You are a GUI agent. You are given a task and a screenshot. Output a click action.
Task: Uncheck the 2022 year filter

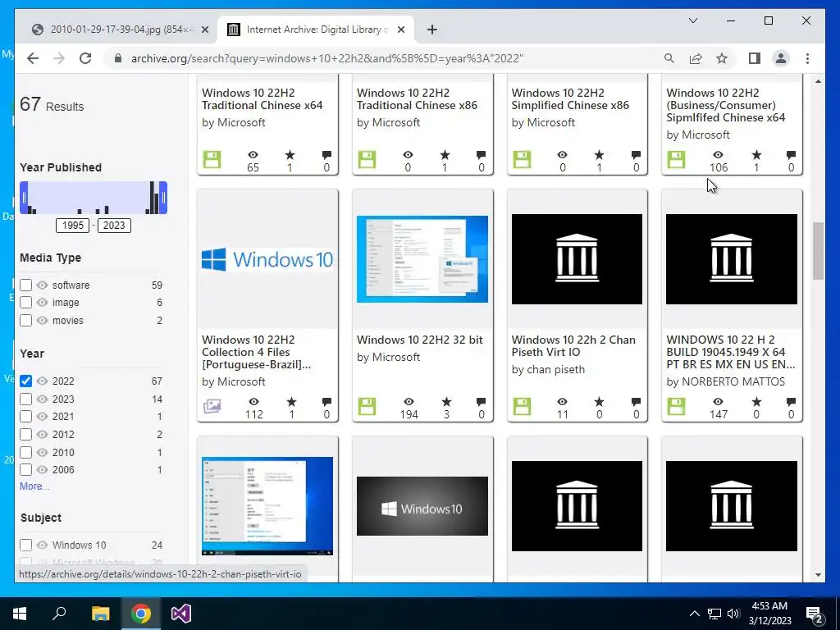(x=25, y=381)
